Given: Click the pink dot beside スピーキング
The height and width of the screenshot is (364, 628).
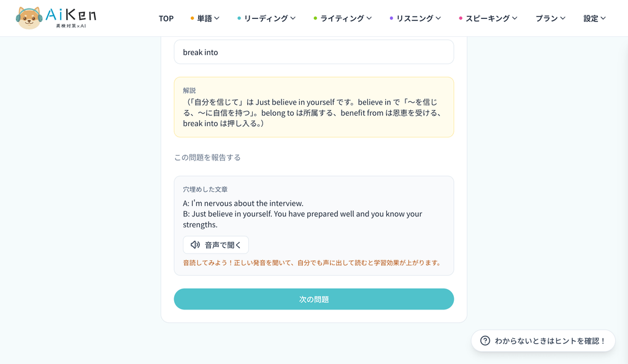Looking at the screenshot, I should [461, 18].
